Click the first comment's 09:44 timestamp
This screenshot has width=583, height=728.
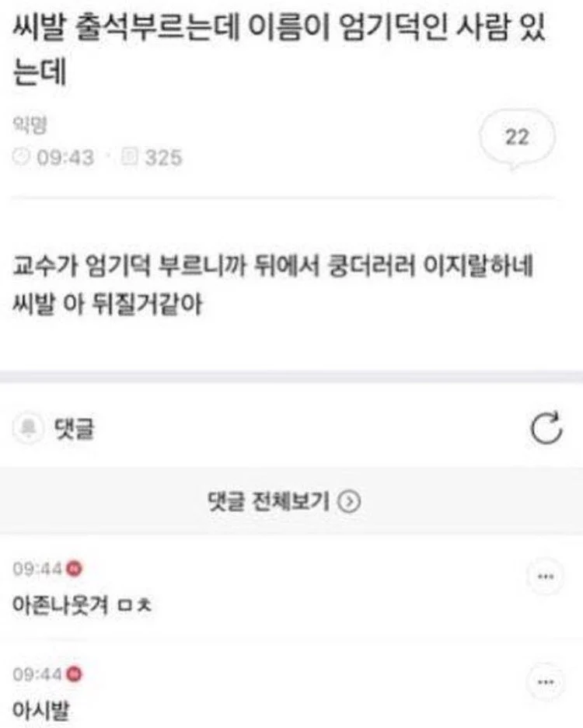37,568
